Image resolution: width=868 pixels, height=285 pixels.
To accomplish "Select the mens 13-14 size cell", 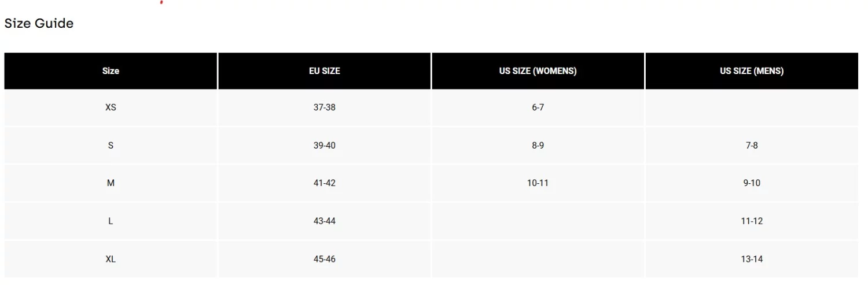I will tap(752, 259).
